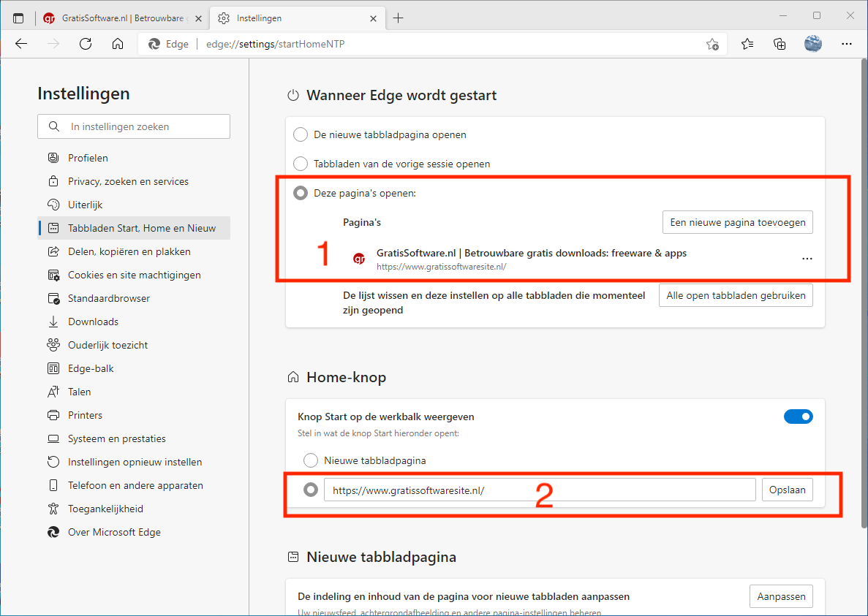Open the tab actions menu icon

18,18
